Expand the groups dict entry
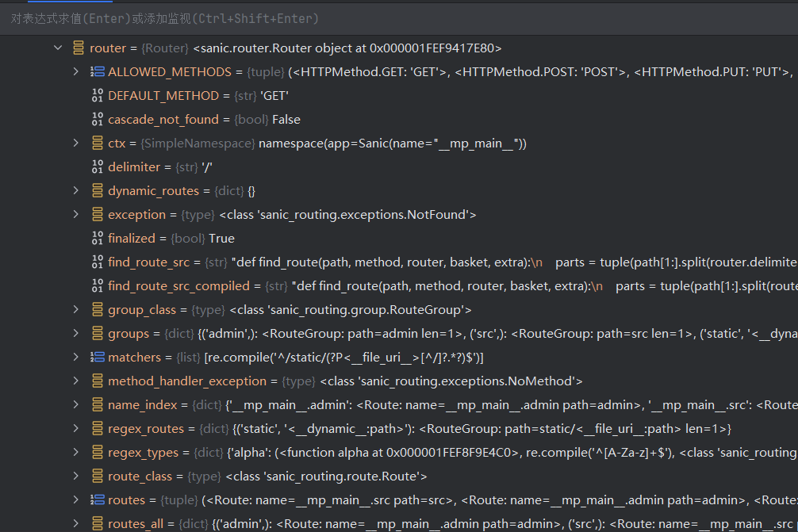The width and height of the screenshot is (798, 532). pos(76,334)
